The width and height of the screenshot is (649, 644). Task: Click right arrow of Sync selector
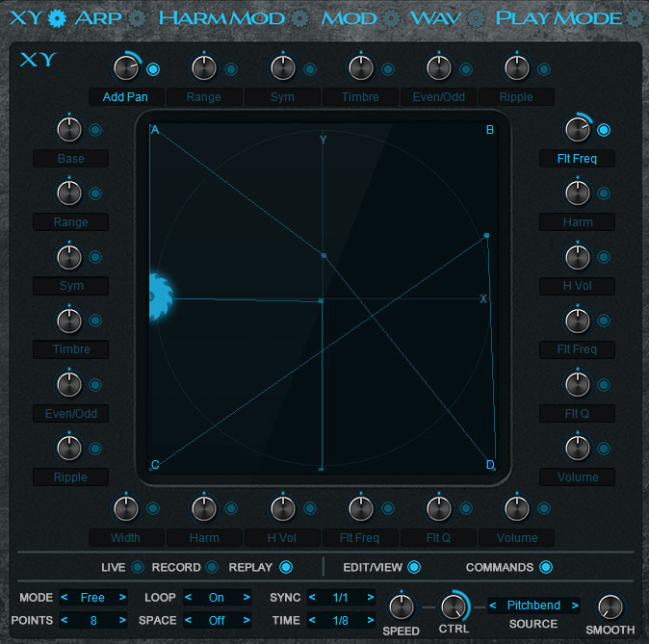point(370,598)
